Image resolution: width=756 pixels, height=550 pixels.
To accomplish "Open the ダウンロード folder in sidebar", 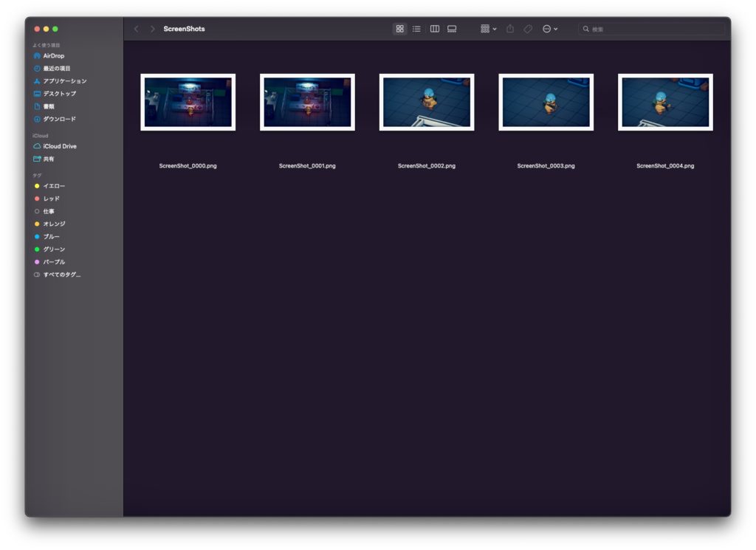I will pos(59,119).
